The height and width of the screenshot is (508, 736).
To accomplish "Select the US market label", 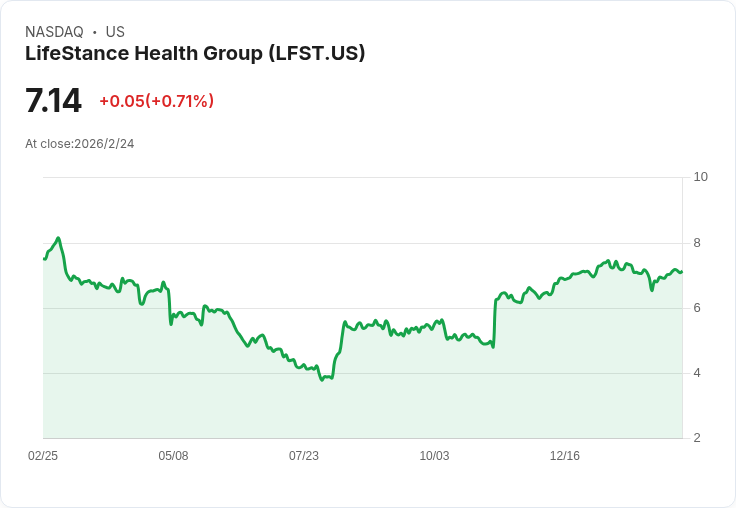I will [115, 32].
